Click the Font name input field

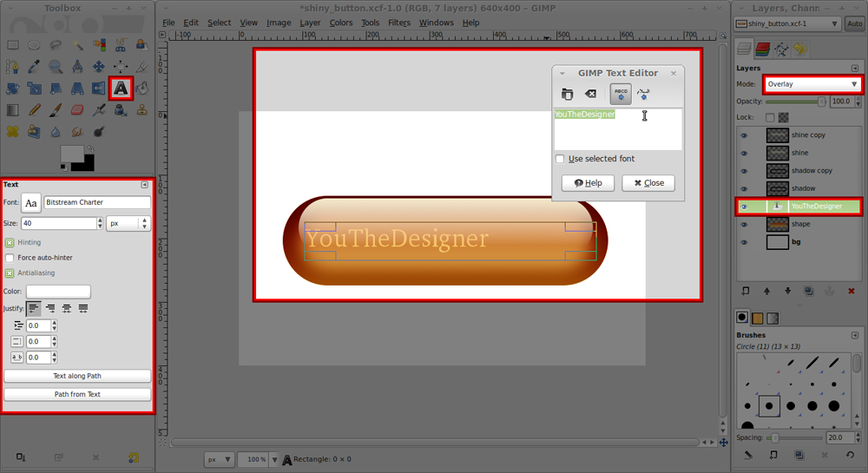point(97,202)
